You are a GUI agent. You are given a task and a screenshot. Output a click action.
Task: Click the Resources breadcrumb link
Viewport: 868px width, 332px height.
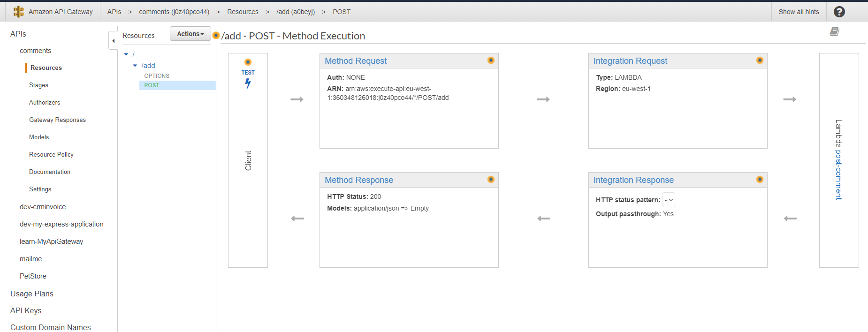(x=243, y=12)
